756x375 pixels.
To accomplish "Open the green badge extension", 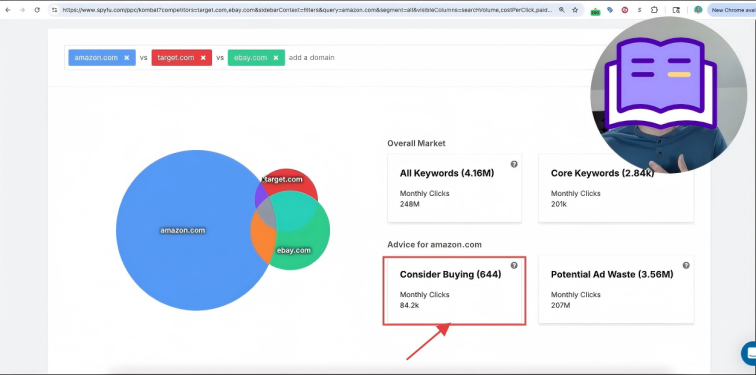I will pyautogui.click(x=595, y=10).
